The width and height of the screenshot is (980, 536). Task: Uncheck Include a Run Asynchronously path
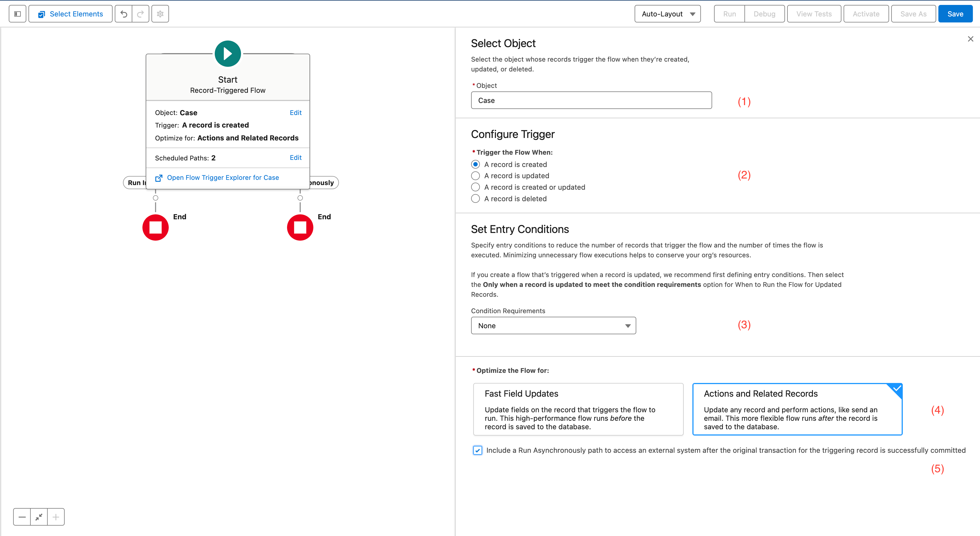coord(477,451)
